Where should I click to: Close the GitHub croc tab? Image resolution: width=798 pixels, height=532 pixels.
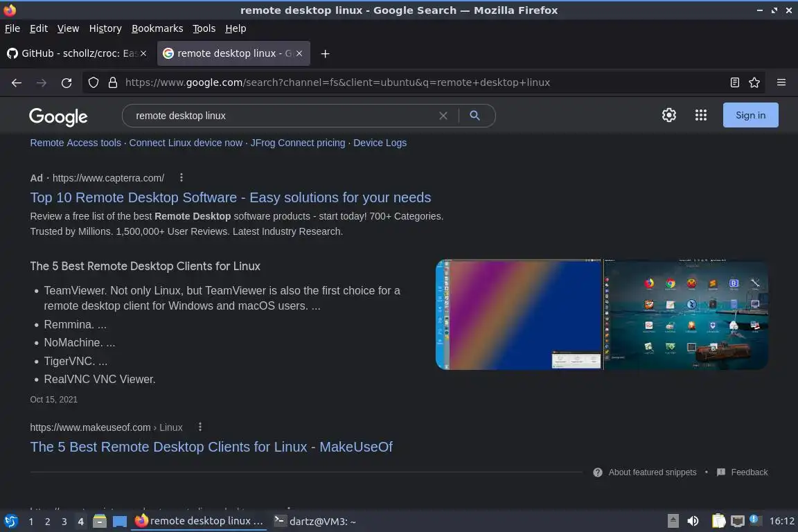[x=143, y=53]
